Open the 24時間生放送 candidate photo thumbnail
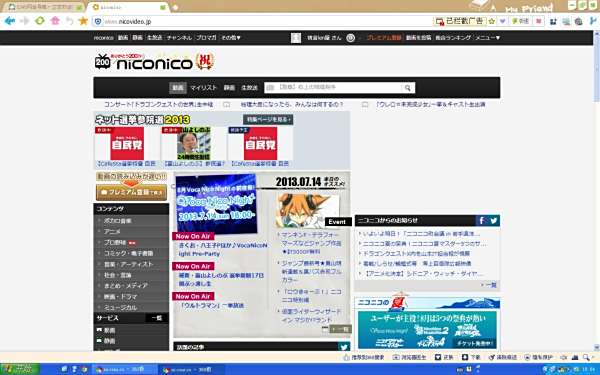 point(194,143)
